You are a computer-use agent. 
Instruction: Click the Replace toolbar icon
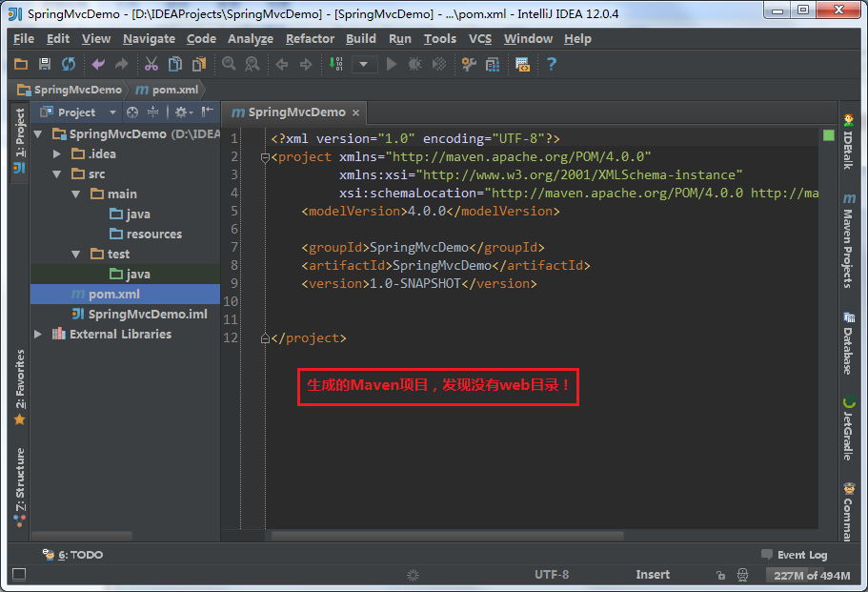click(252, 64)
